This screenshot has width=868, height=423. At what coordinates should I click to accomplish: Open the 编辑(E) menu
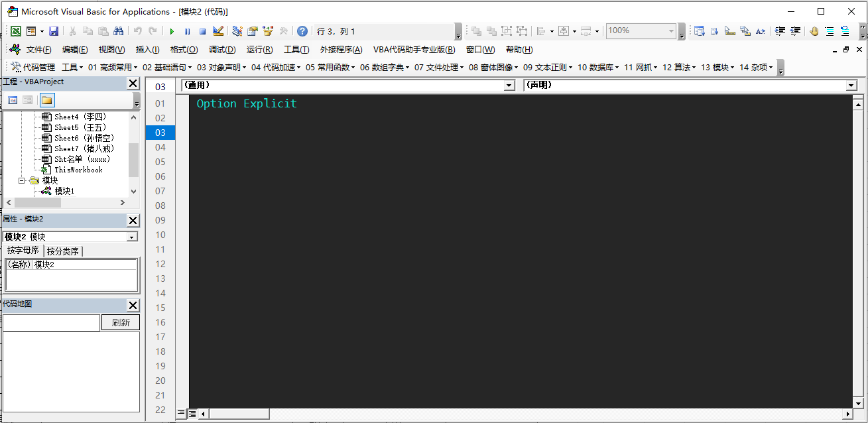pos(75,50)
